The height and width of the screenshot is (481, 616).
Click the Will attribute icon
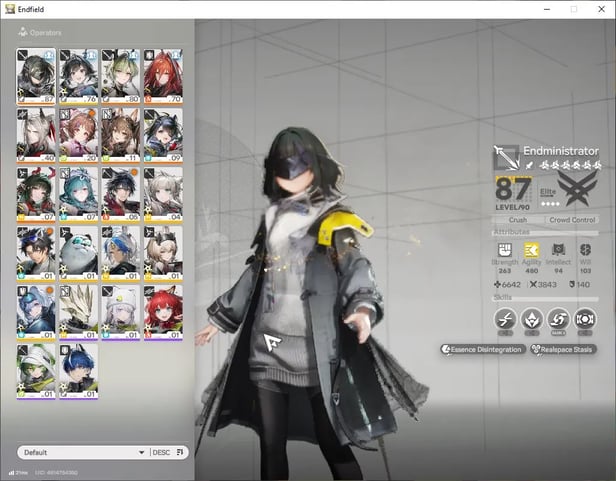586,249
